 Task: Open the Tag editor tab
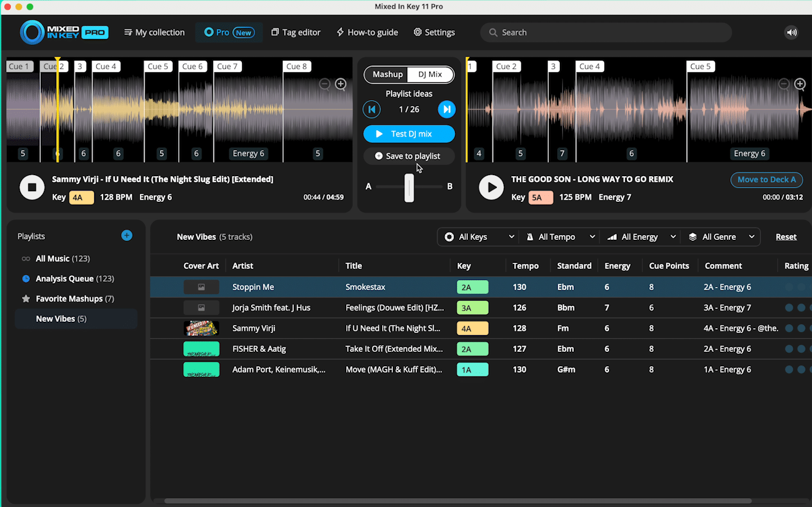coord(296,33)
